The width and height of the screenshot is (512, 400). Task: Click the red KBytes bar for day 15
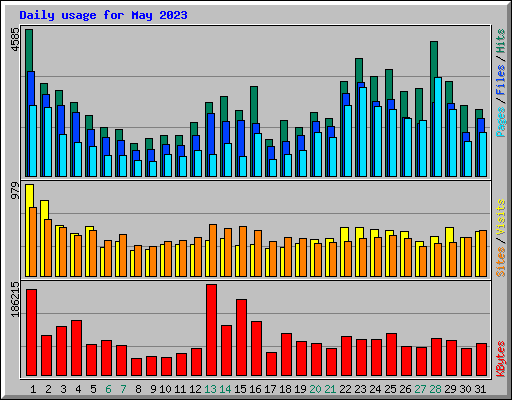point(241,338)
